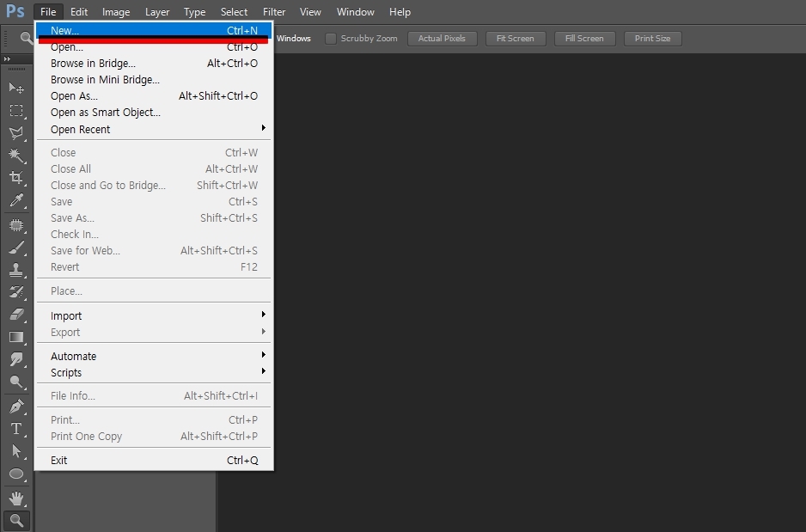This screenshot has width=806, height=532.
Task: Close the File menu via its title
Action: [x=48, y=12]
